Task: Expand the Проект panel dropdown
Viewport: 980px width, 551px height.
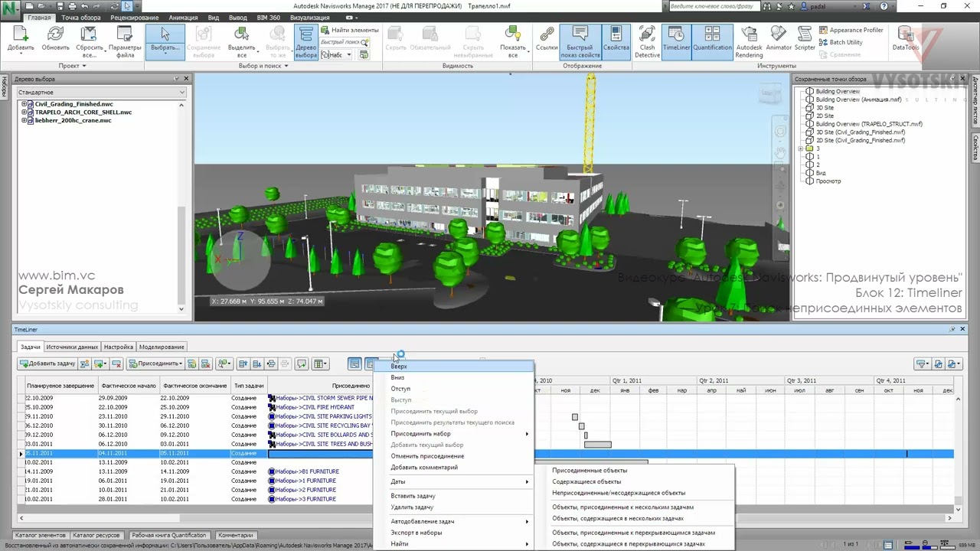Action: coord(73,66)
